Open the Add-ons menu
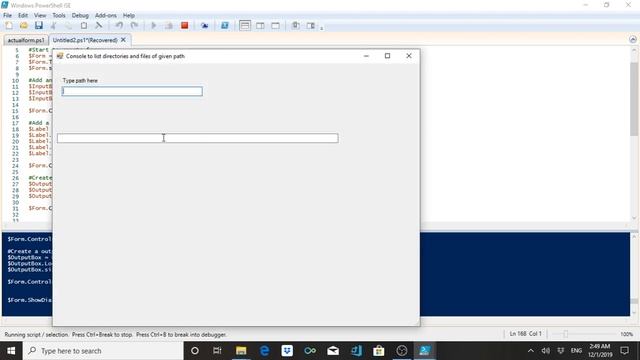 tap(106, 16)
